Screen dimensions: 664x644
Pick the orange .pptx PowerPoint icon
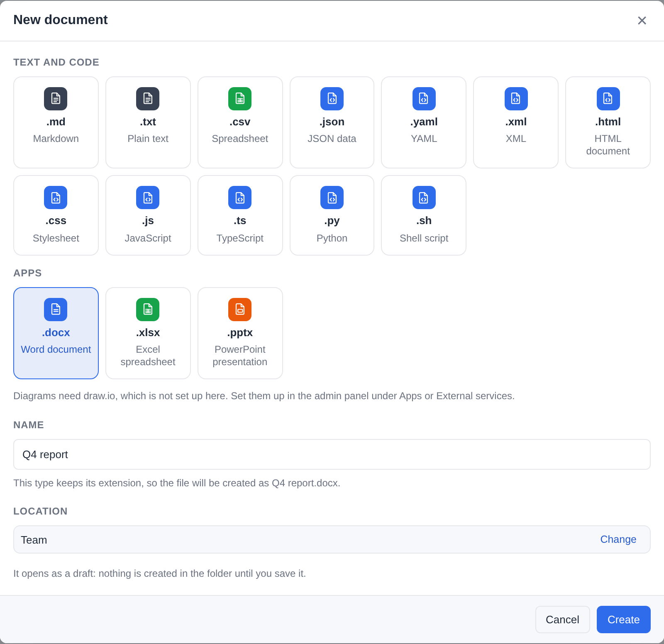point(240,310)
